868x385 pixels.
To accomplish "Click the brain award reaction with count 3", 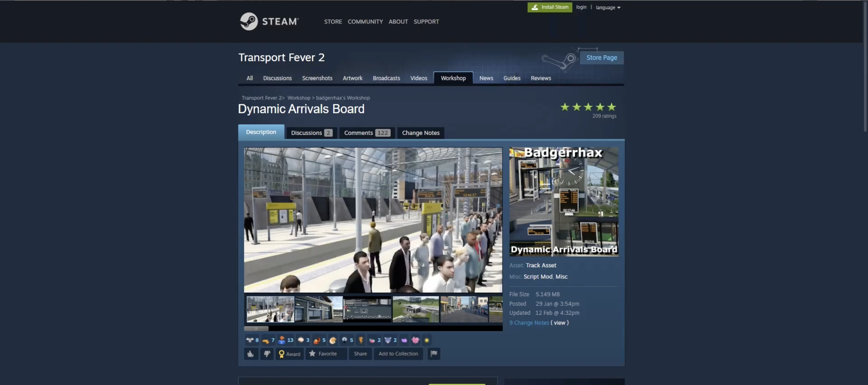I will pyautogui.click(x=303, y=340).
